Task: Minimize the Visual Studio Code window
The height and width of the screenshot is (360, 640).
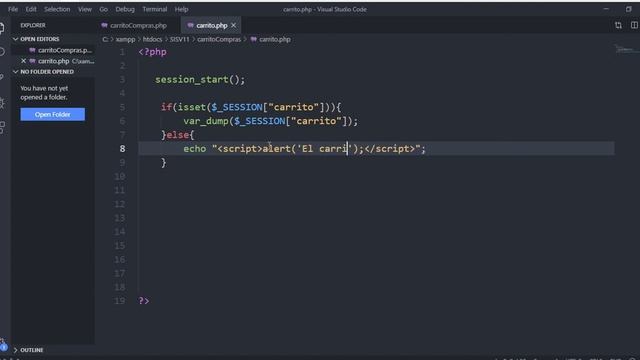Action: pos(606,9)
